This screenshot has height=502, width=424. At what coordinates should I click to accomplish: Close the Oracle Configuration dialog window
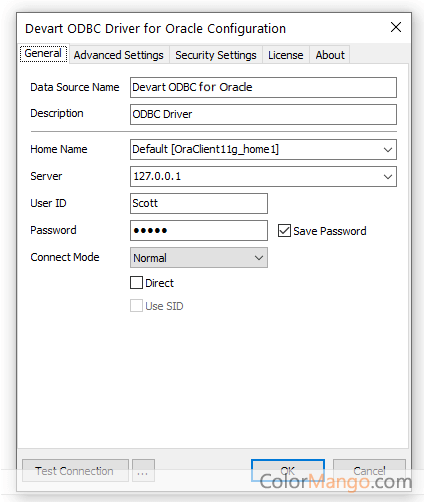tap(396, 27)
